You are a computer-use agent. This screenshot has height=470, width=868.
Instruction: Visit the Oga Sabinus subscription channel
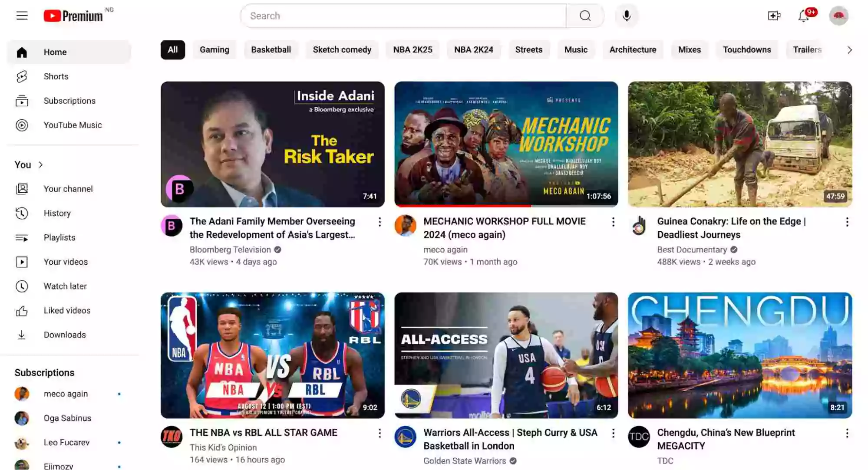pyautogui.click(x=67, y=418)
